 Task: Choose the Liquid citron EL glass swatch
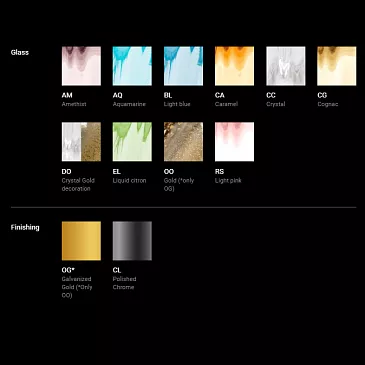click(132, 142)
